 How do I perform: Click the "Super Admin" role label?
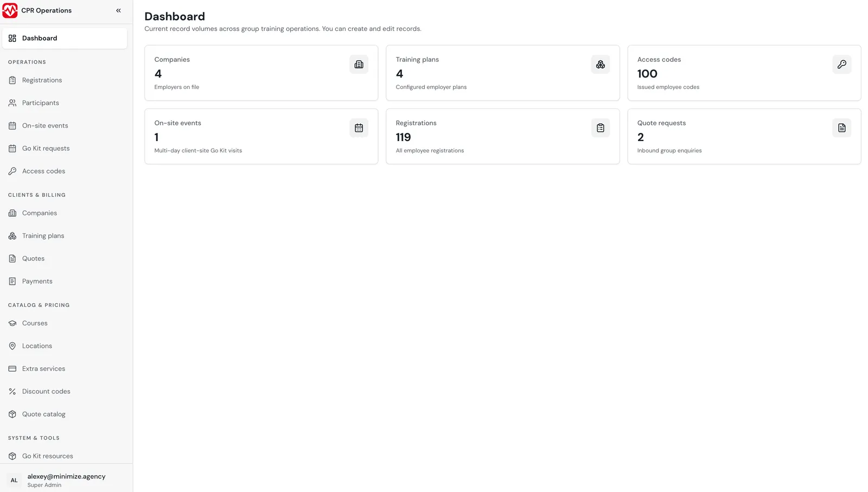coord(44,485)
